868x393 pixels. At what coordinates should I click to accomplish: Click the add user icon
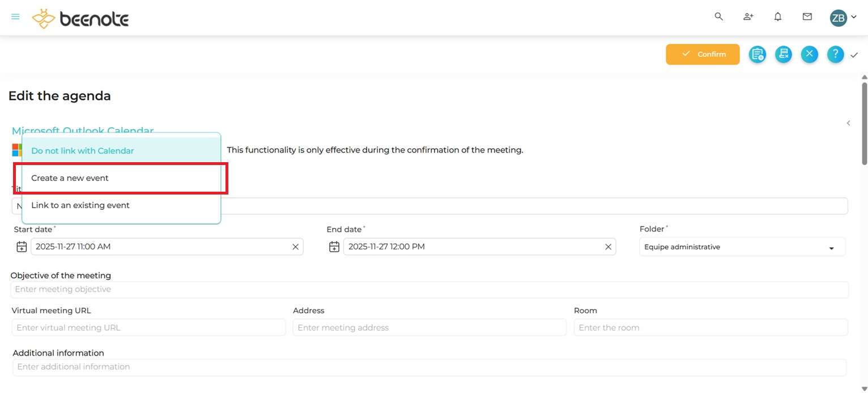[x=748, y=17]
